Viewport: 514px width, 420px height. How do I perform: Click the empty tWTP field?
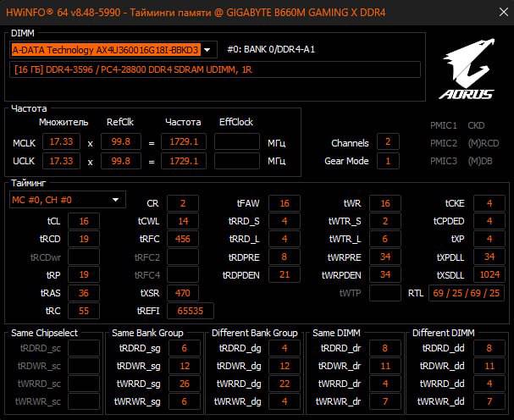[385, 293]
